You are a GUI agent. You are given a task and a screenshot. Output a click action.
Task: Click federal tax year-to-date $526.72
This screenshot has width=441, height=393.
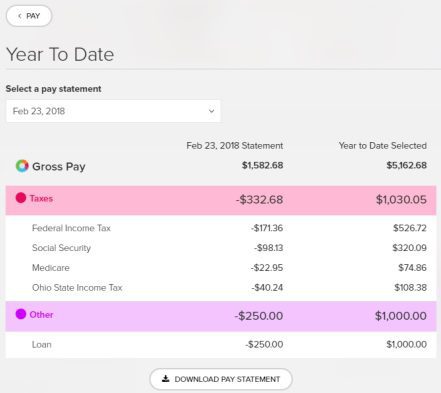pos(410,228)
